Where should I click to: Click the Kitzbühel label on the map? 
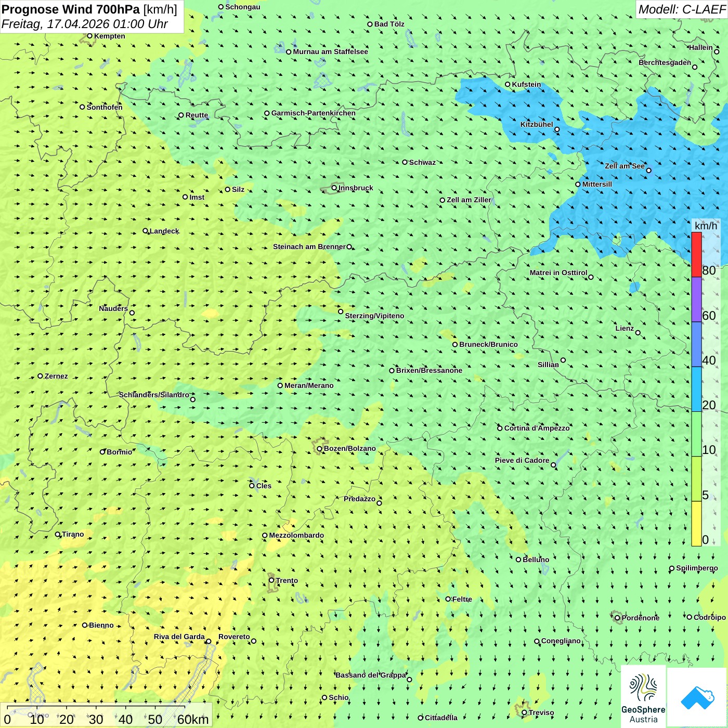[x=537, y=124]
